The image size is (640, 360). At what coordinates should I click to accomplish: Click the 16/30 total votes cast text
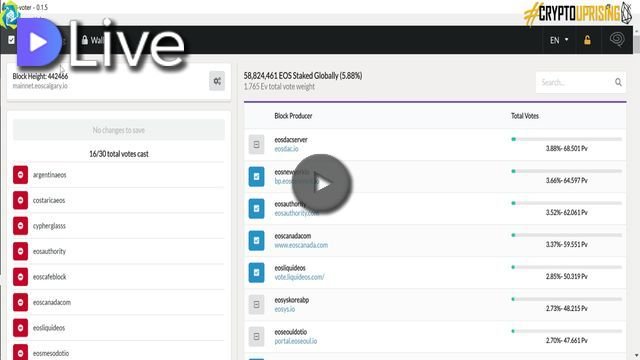pos(119,154)
